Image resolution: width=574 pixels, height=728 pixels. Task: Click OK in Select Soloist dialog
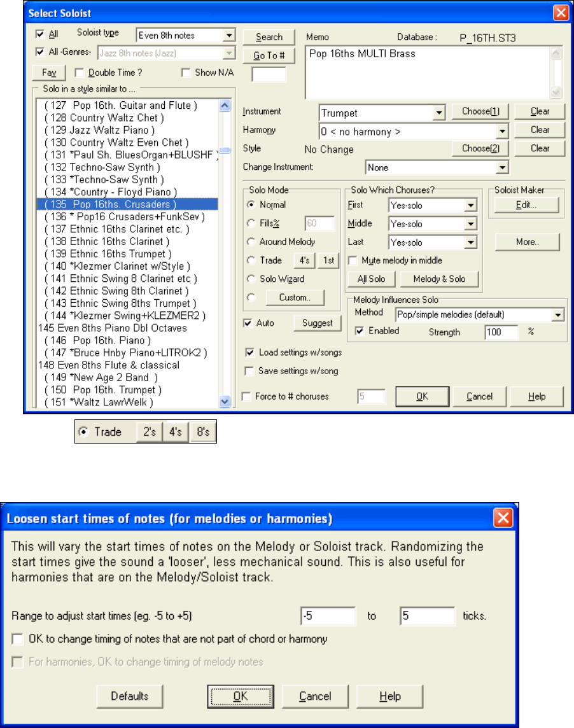point(422,396)
